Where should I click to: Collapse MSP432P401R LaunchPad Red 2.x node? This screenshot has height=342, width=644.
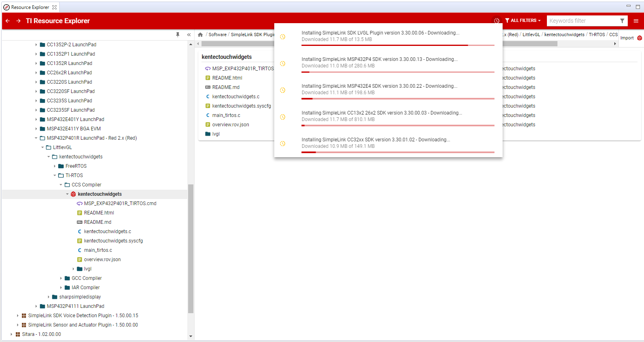point(36,138)
